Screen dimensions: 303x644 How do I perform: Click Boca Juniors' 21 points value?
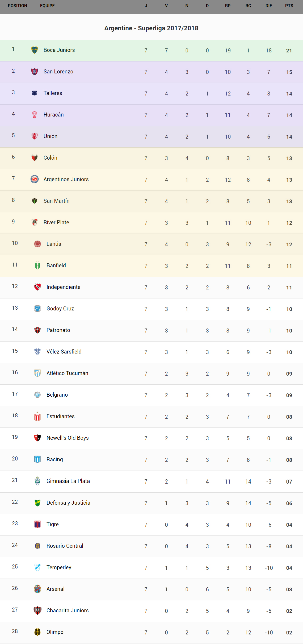(x=289, y=51)
